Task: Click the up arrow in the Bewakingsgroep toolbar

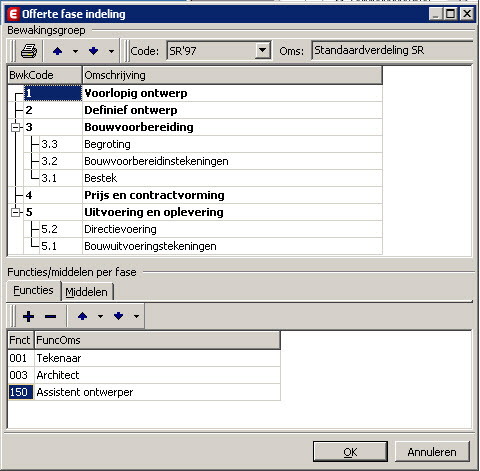Action: click(58, 51)
